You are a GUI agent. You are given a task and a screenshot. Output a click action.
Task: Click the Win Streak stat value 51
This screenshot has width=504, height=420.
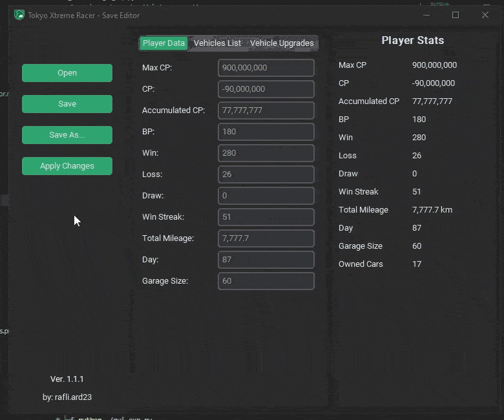417,192
